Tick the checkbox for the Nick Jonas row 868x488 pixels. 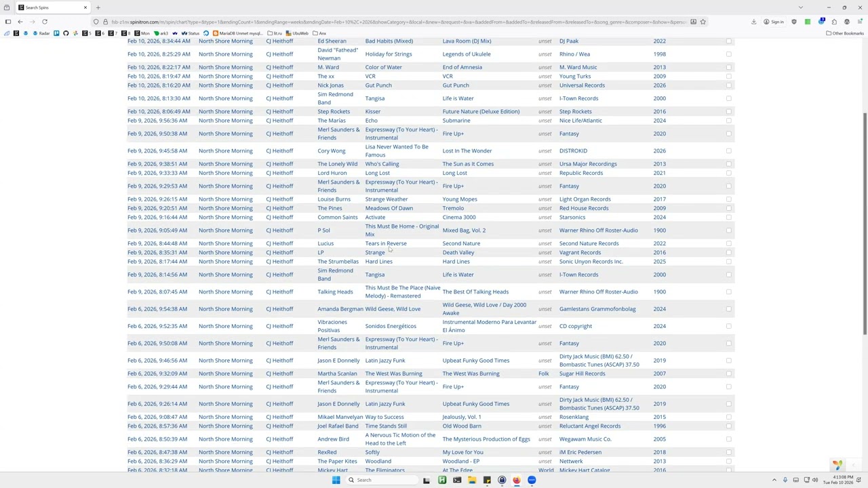728,85
